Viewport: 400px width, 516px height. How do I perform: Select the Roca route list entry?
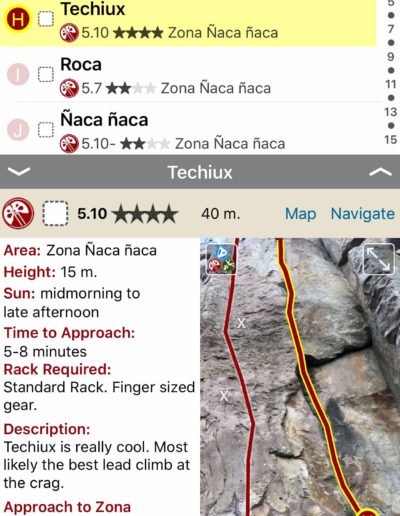pyautogui.click(x=188, y=75)
